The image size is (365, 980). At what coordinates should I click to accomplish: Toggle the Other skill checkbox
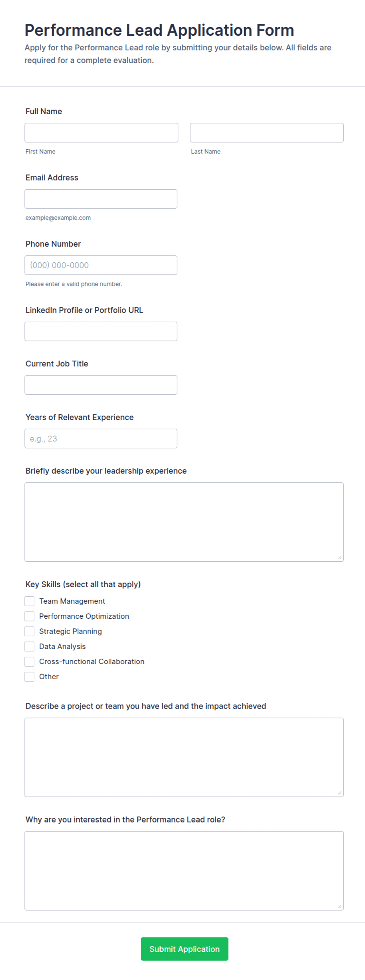(29, 677)
